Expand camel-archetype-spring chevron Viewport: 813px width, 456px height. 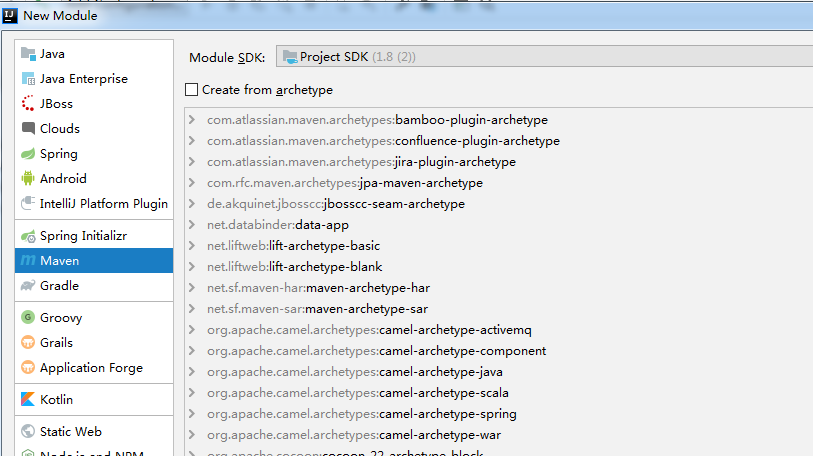click(192, 414)
